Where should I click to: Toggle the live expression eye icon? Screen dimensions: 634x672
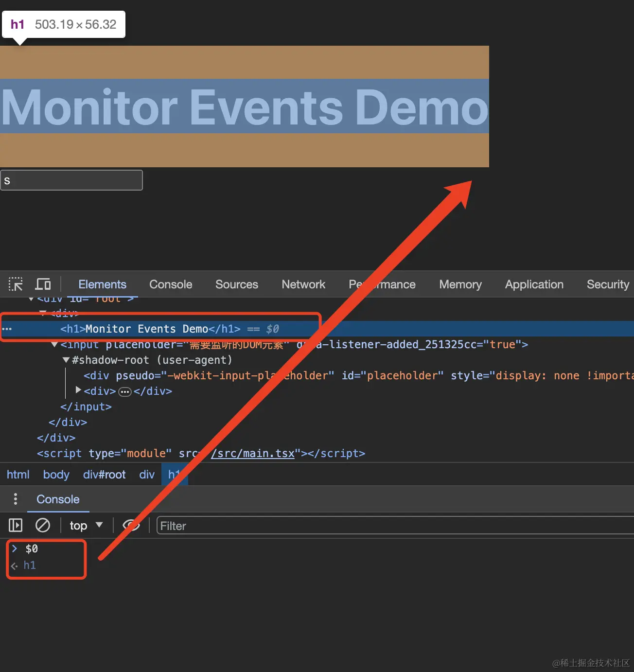pyautogui.click(x=131, y=525)
